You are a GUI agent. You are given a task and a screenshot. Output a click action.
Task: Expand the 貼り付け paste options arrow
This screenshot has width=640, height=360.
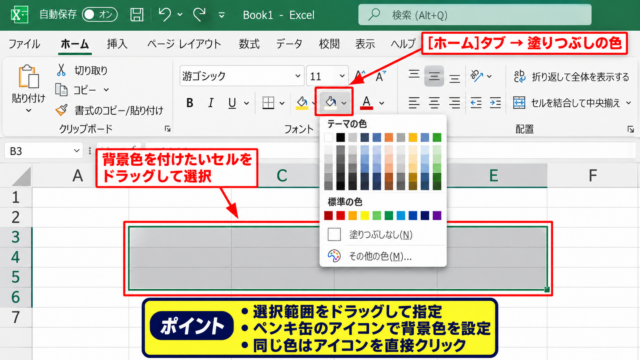click(x=28, y=111)
